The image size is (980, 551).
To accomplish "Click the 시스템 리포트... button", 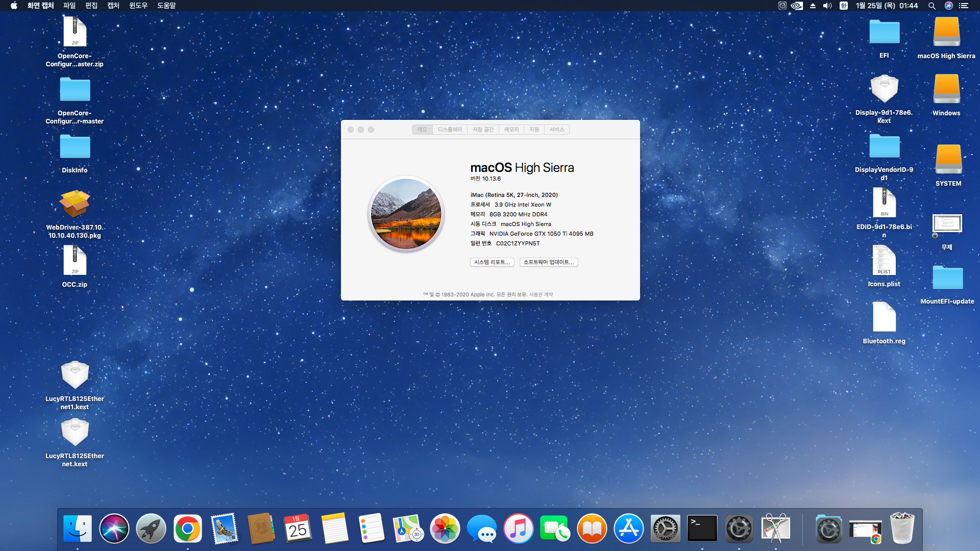I will click(492, 262).
